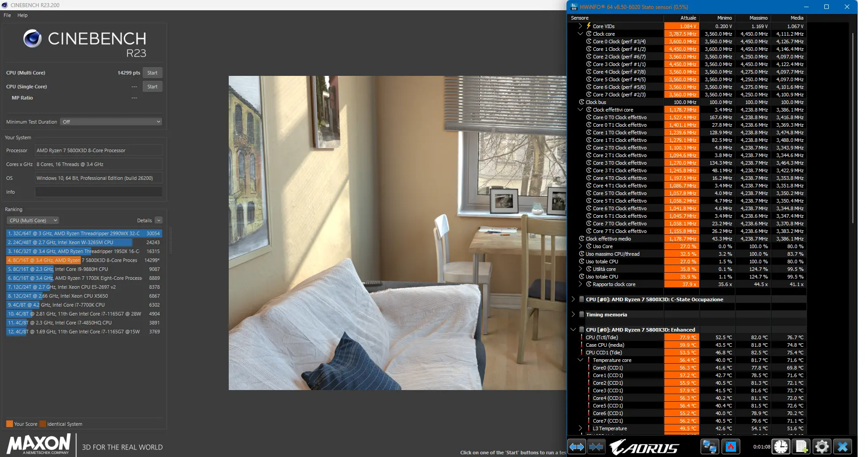Reset the clock timer icon in HWiNFO
This screenshot has width=868, height=457.
(x=781, y=447)
